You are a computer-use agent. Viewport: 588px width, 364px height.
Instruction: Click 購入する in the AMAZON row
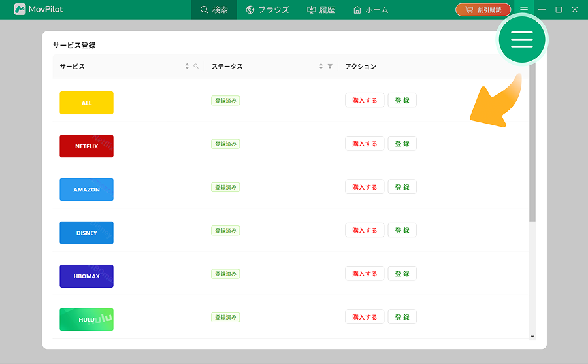point(365,187)
